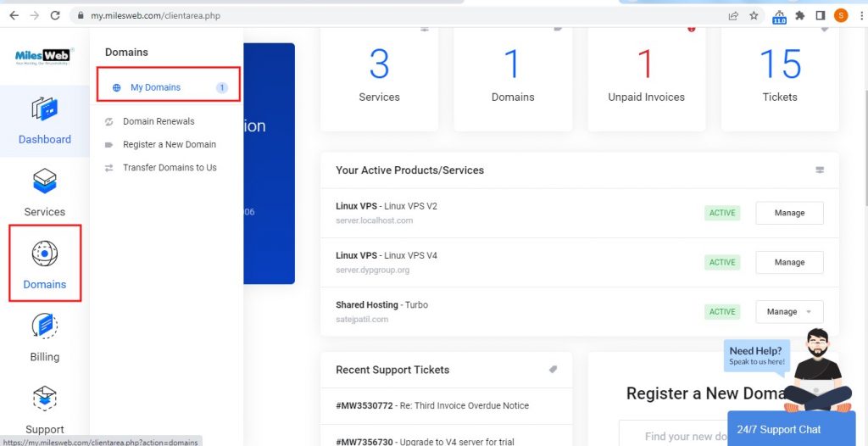Image resolution: width=868 pixels, height=446 pixels.
Task: Click the browser address bar URL
Action: [x=156, y=15]
